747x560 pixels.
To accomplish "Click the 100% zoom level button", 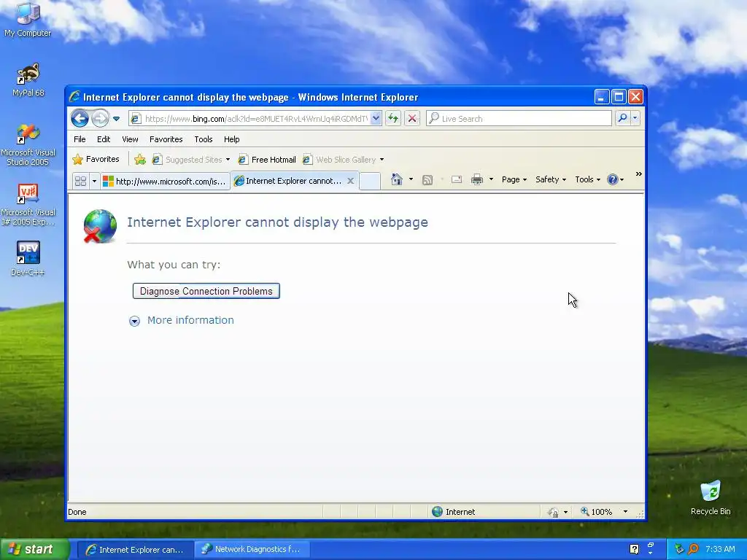I will 596,512.
